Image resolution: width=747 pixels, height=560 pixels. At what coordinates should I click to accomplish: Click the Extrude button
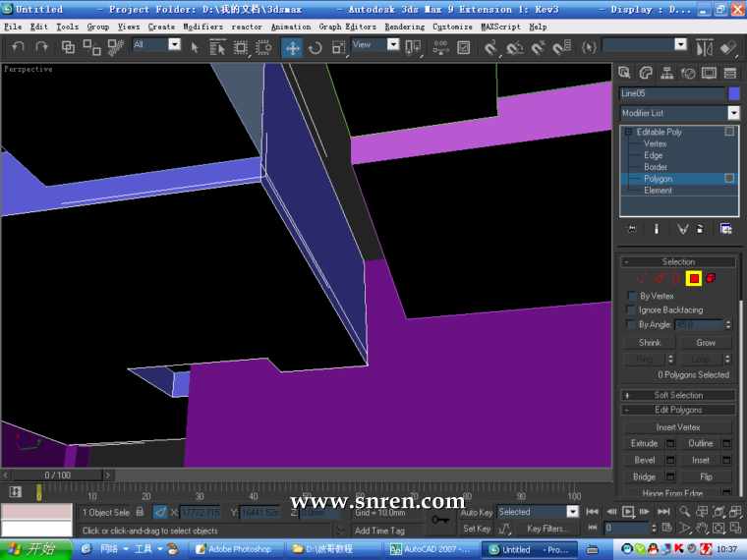tap(644, 443)
